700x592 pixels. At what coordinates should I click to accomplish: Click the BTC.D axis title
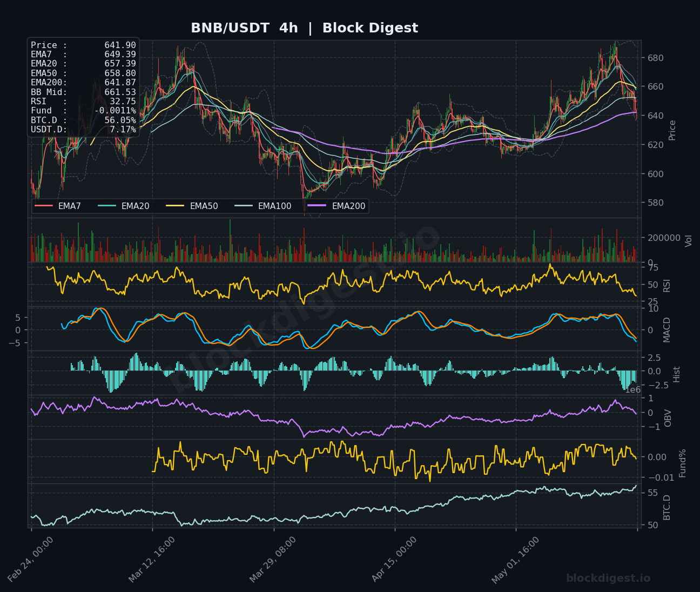click(667, 507)
